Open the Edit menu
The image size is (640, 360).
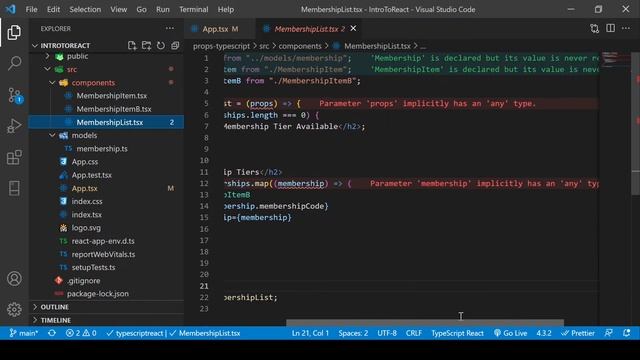[53, 9]
